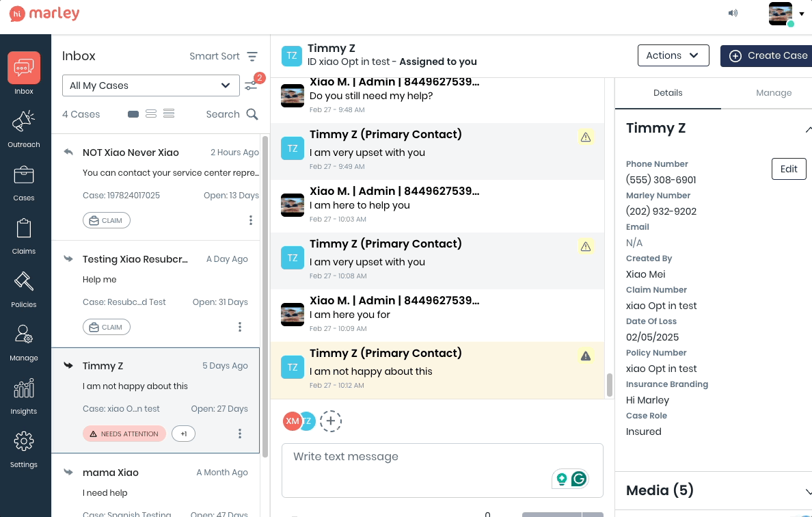The height and width of the screenshot is (517, 812).
Task: Click the conversation scrollbar thumb
Action: tap(610, 384)
